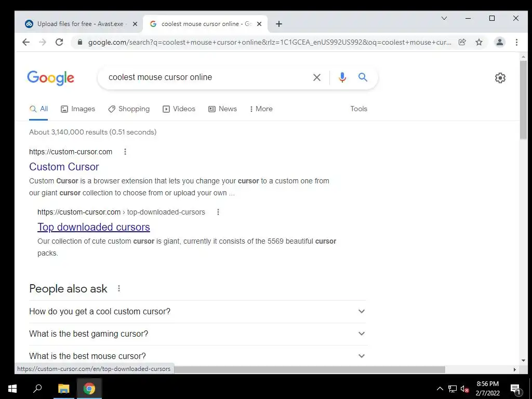This screenshot has width=532, height=399.
Task: Open Google quick settings via the gear icon
Action: pyautogui.click(x=500, y=78)
